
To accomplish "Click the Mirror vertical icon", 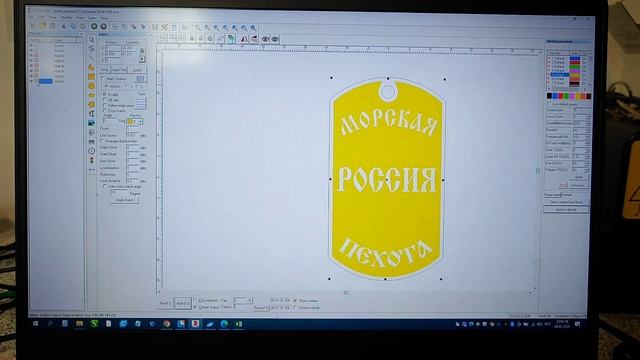I will 254,39.
